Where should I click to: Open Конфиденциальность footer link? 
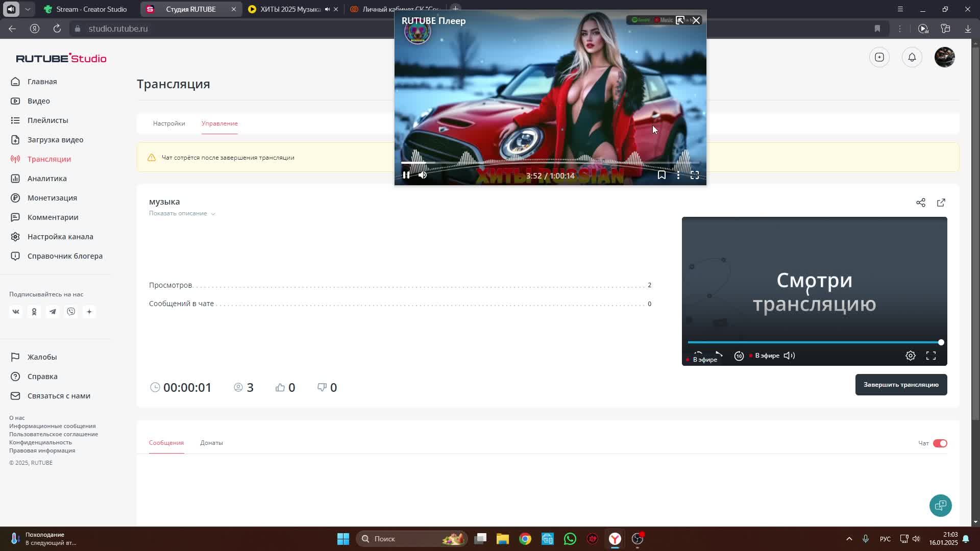(x=40, y=442)
